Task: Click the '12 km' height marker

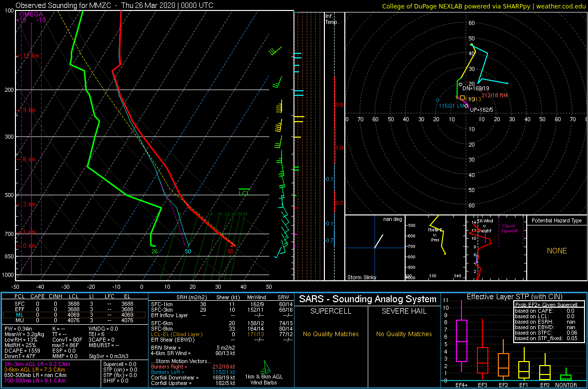Action: [31, 56]
